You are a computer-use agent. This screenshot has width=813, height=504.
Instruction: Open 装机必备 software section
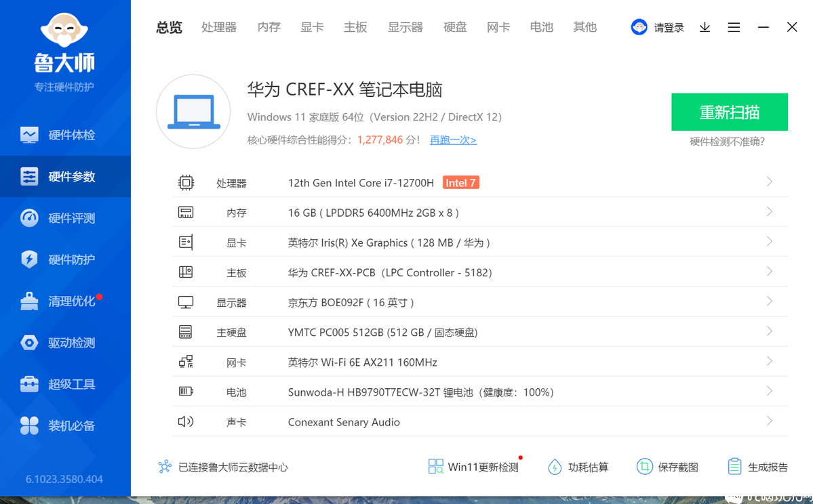point(65,425)
